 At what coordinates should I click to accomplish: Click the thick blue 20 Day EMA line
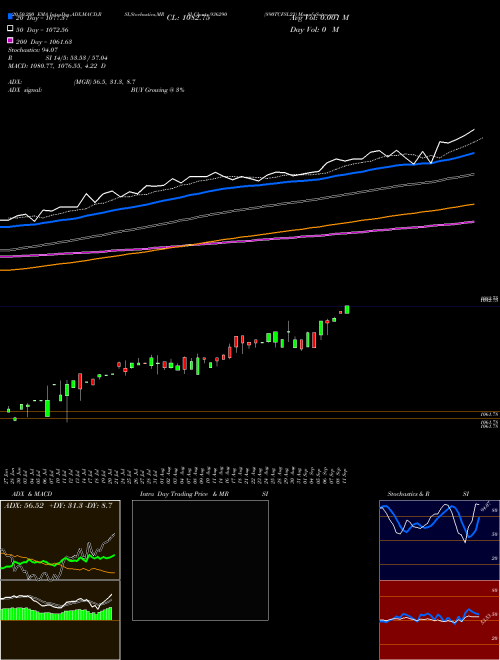click(236, 187)
